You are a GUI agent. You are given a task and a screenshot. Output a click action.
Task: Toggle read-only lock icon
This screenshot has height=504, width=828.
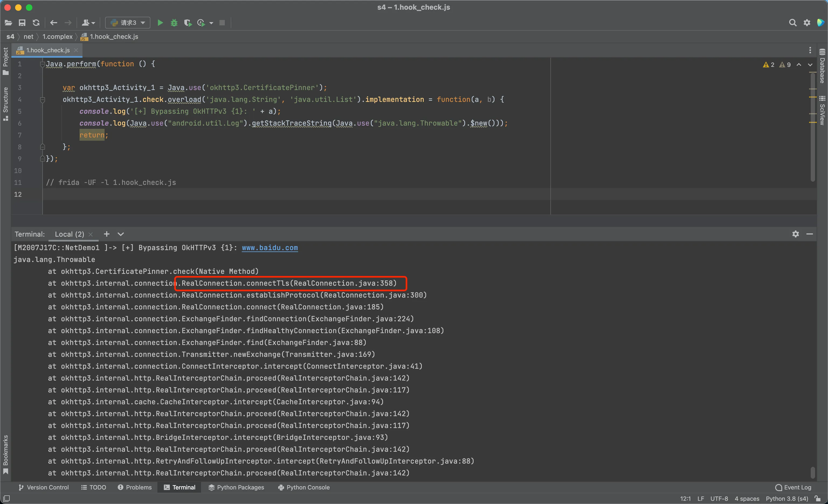tap(817, 499)
